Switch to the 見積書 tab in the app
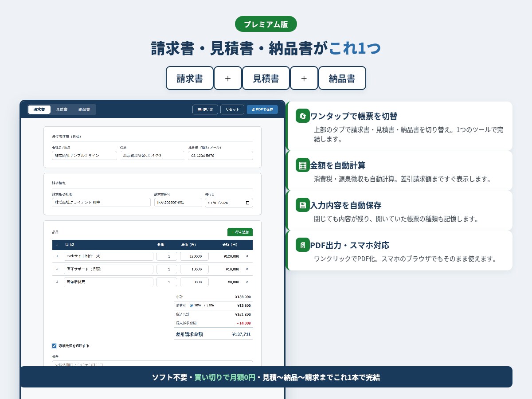This screenshot has width=532, height=399. click(62, 110)
